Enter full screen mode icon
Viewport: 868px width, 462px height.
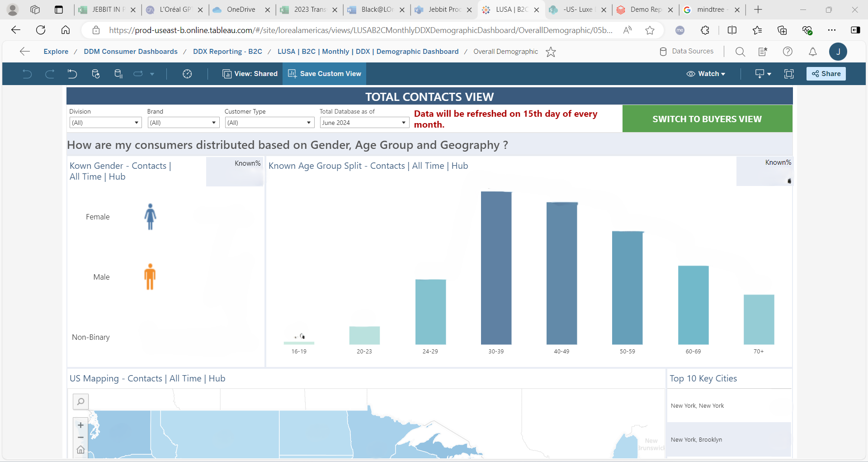click(789, 74)
